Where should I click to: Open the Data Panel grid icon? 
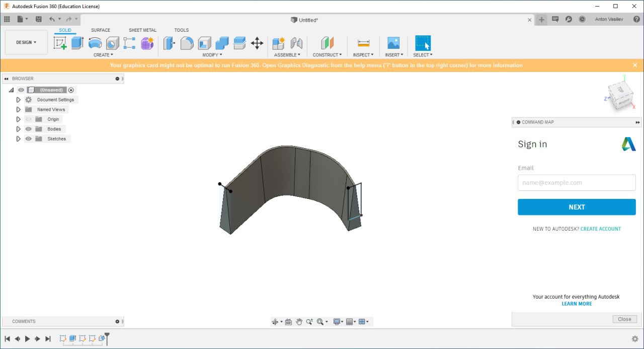pos(7,19)
